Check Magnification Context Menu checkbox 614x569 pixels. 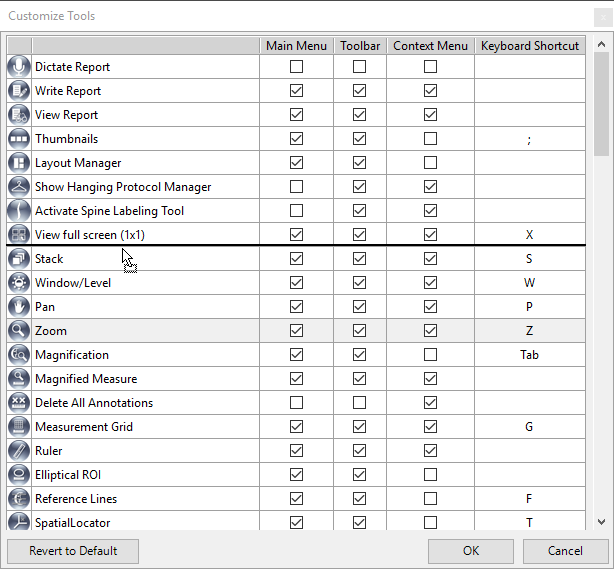click(x=430, y=355)
